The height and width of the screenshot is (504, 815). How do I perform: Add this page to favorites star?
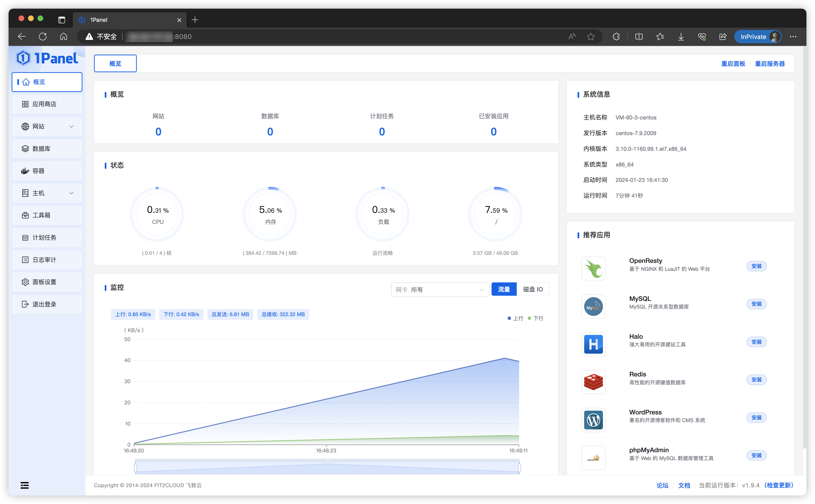(x=591, y=37)
